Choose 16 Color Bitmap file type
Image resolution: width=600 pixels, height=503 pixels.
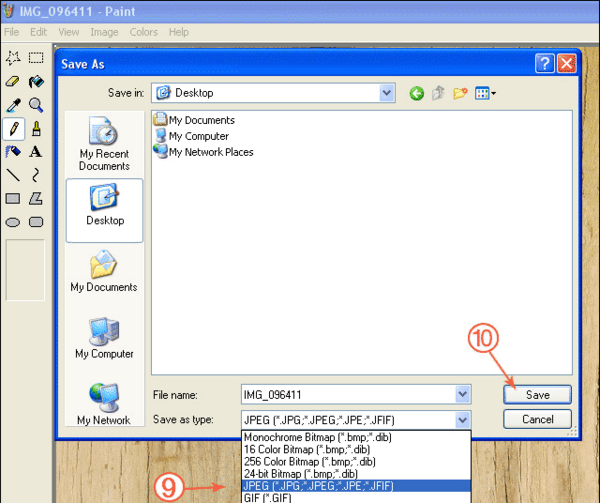[356, 449]
